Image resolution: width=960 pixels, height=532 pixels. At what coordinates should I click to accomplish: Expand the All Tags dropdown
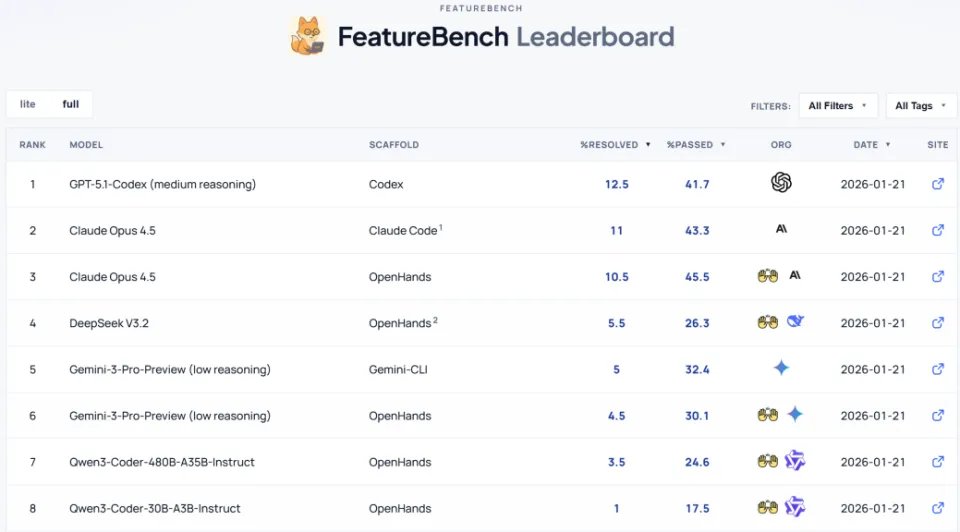point(920,106)
